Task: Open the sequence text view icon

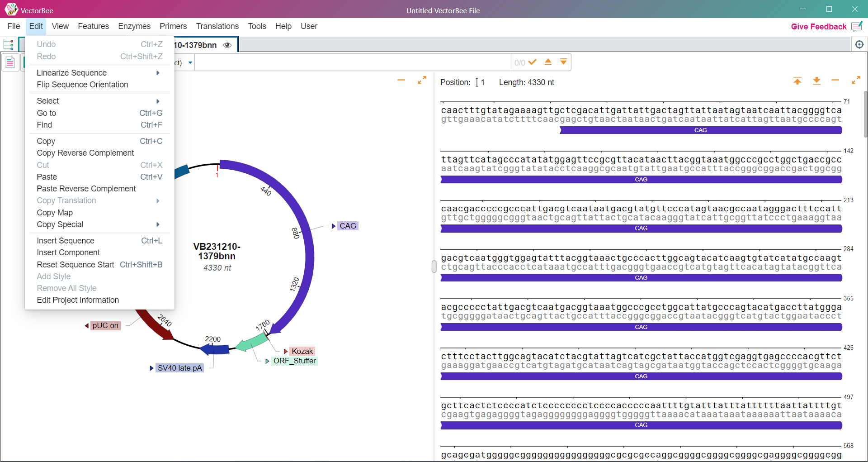Action: point(10,62)
